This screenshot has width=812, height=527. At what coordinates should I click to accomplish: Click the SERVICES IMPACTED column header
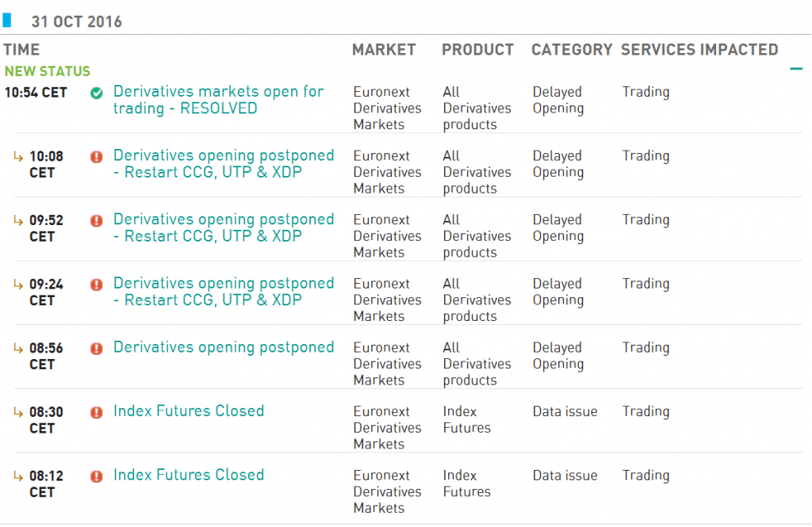pos(699,49)
